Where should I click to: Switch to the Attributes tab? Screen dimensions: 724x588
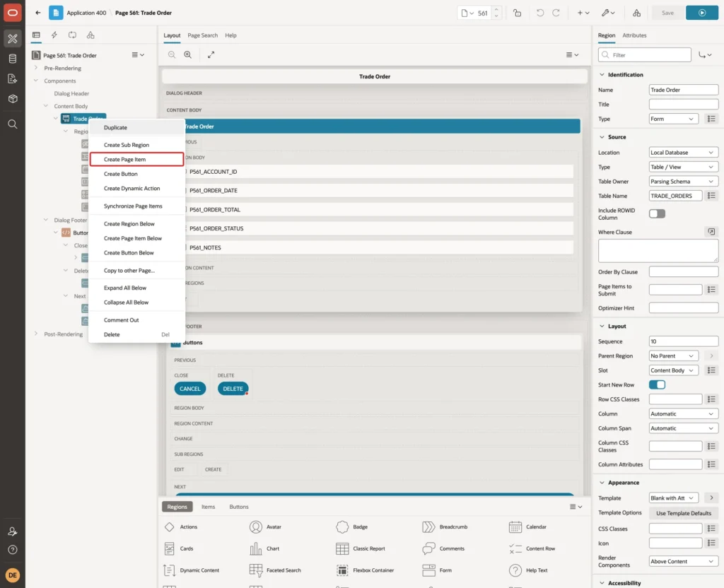coord(634,35)
